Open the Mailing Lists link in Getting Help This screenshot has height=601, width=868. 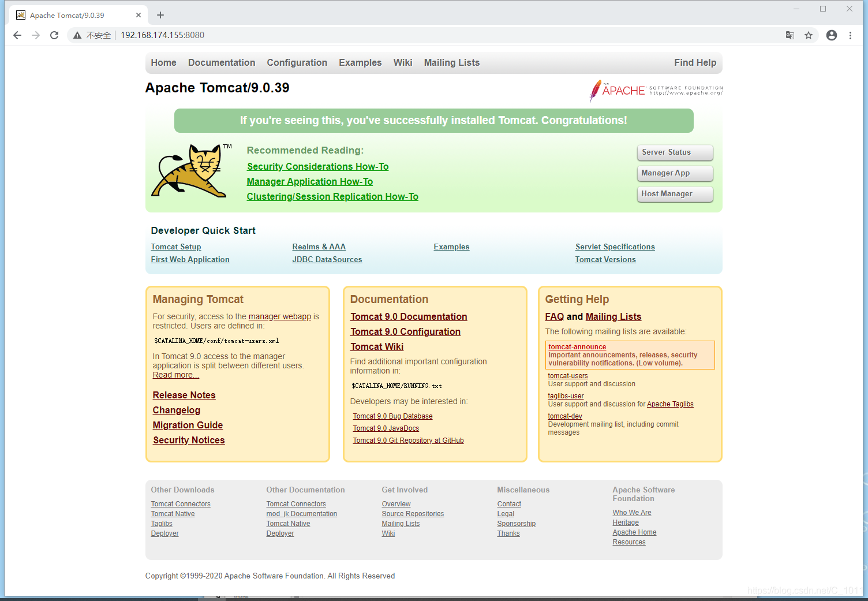coord(613,316)
